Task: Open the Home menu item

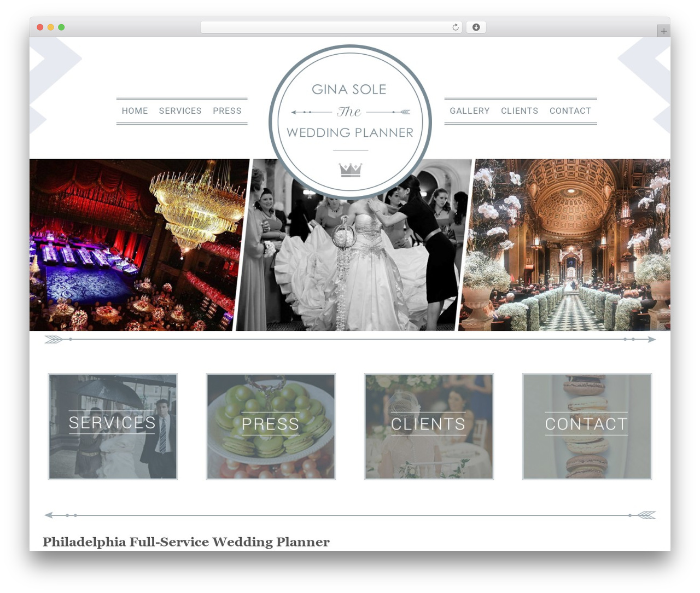Action: tap(135, 111)
